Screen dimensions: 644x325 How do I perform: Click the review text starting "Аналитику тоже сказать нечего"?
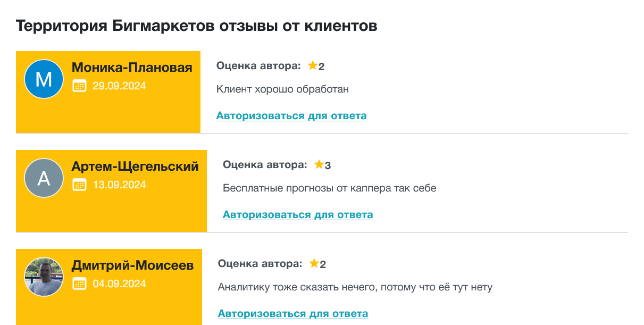[355, 287]
